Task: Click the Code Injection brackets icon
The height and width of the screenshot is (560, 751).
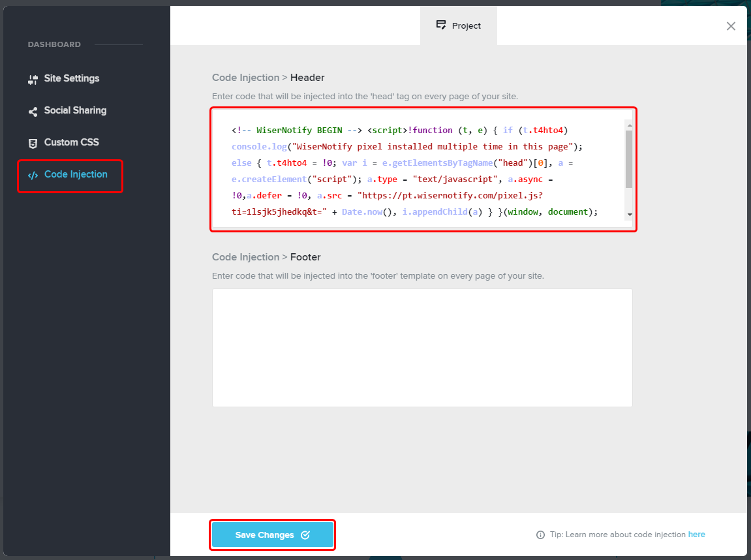Action: tap(33, 175)
